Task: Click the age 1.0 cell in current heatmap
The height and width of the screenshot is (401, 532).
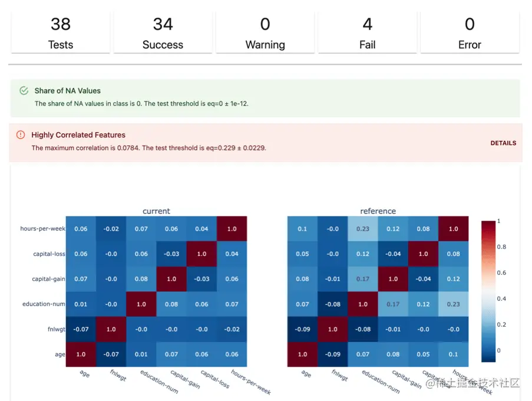Action: [81, 354]
